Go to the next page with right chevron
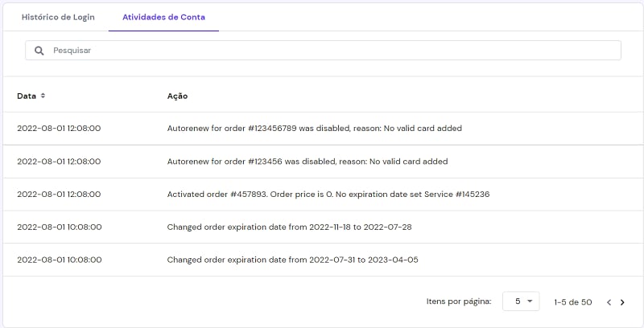The image size is (644, 328). [x=622, y=302]
